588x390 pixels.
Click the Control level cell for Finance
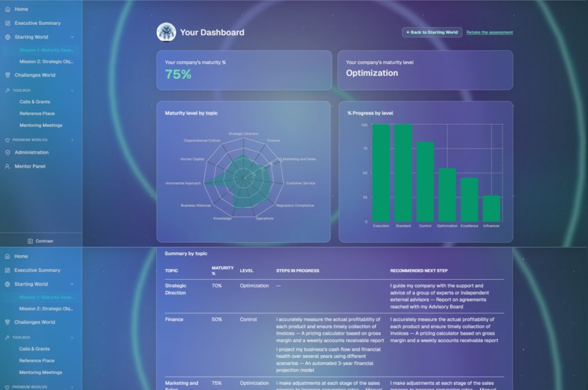(x=248, y=319)
